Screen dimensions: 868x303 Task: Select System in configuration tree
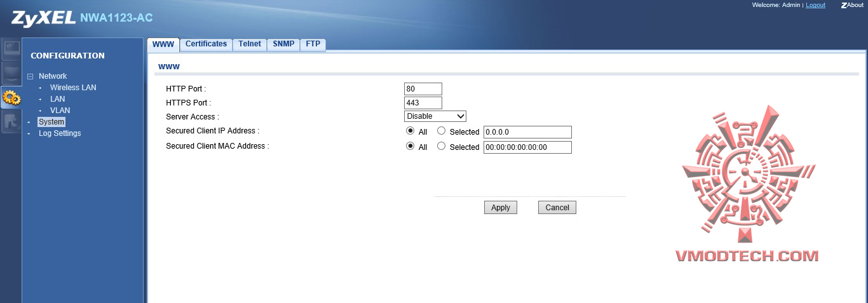tap(51, 122)
